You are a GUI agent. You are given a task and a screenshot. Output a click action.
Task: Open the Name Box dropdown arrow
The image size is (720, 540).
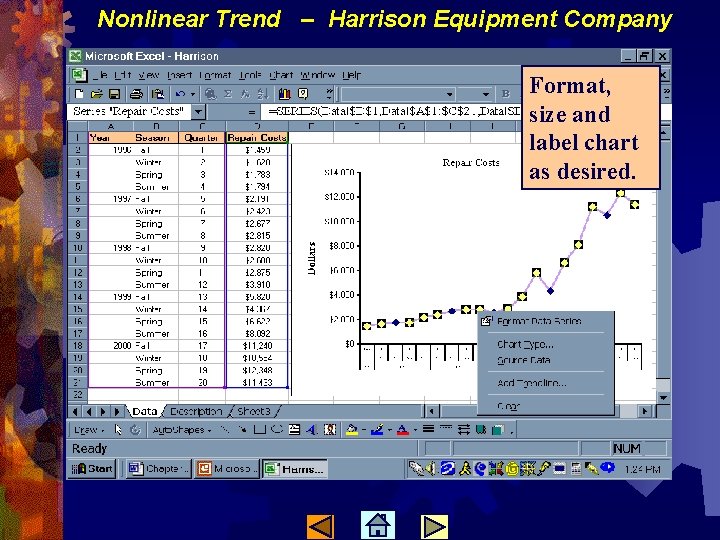click(x=198, y=112)
